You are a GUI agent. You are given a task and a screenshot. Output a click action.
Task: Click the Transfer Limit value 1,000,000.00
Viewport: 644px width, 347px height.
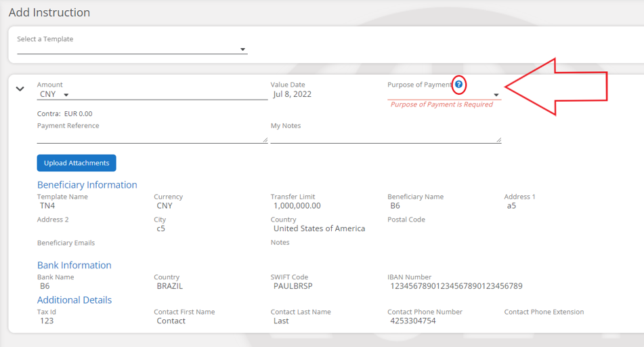(x=297, y=205)
